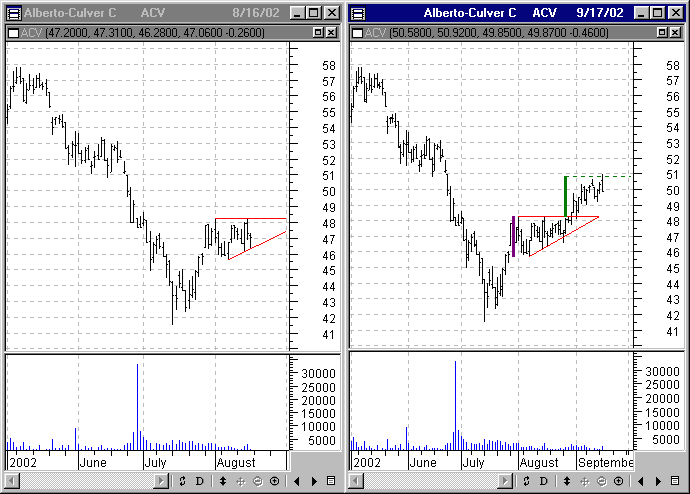
Task: Select green dashed target line in right chart
Action: [x=599, y=176]
